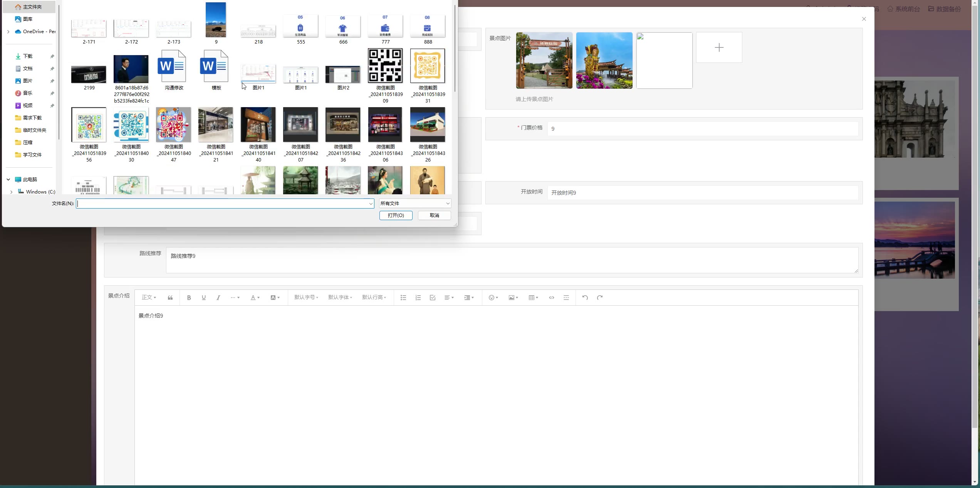Insert code block icon in editor
Image resolution: width=980 pixels, height=488 pixels.
551,298
